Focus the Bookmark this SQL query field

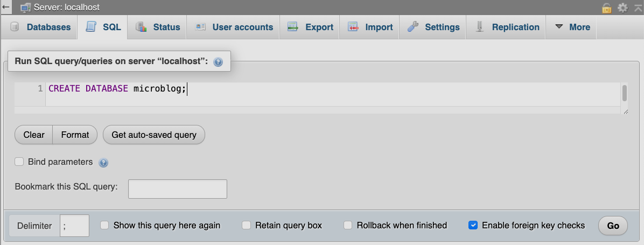[177, 189]
